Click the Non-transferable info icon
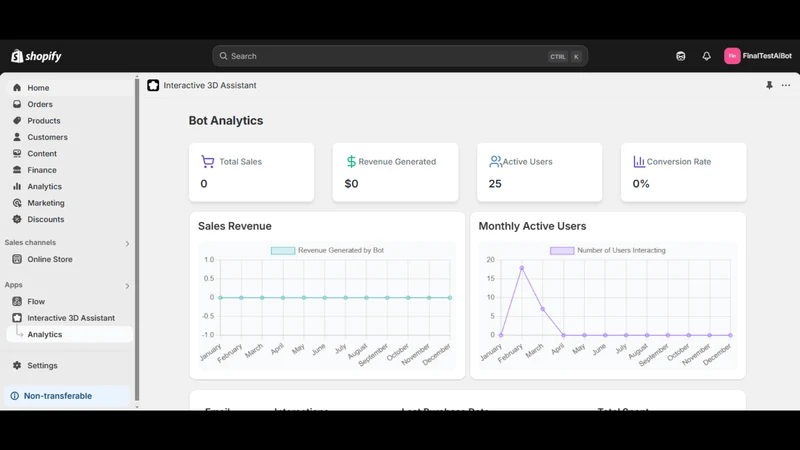800x450 pixels. pyautogui.click(x=15, y=396)
